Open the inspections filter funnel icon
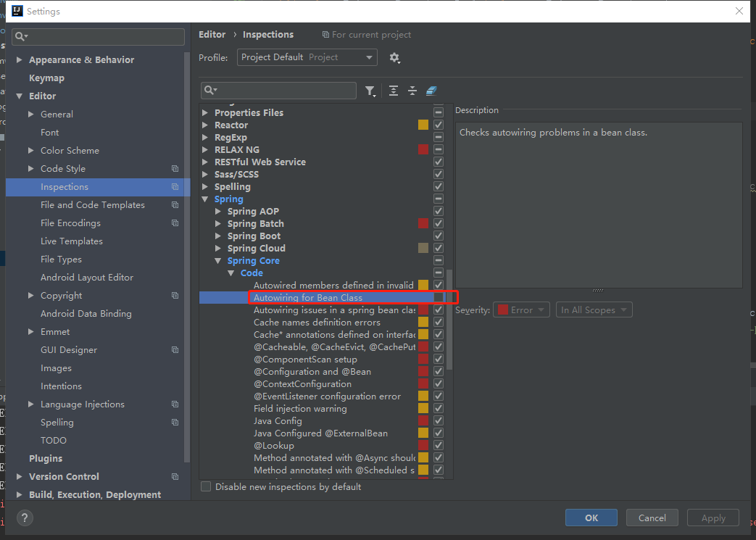 pos(370,91)
